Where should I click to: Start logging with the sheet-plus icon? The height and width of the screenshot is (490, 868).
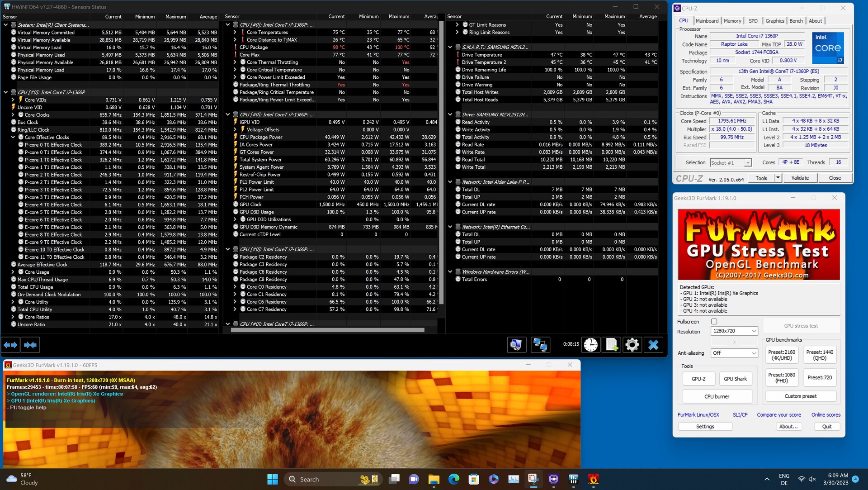611,345
